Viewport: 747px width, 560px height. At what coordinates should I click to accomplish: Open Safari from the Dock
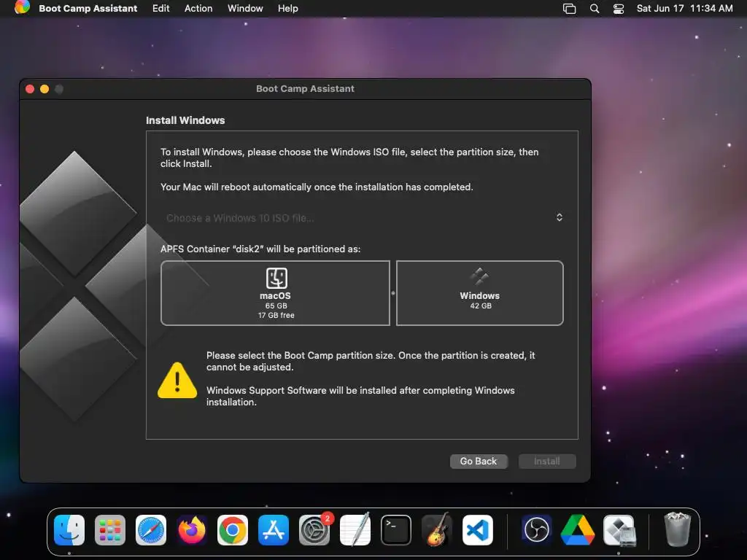[x=151, y=530]
